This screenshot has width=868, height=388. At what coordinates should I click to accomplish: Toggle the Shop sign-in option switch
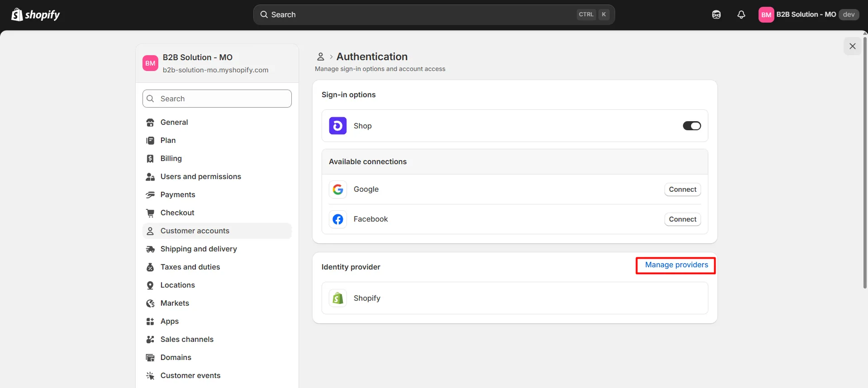pos(692,126)
